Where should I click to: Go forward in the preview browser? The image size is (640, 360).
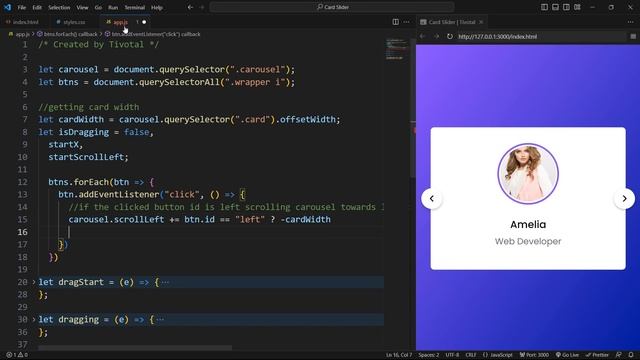436,36
